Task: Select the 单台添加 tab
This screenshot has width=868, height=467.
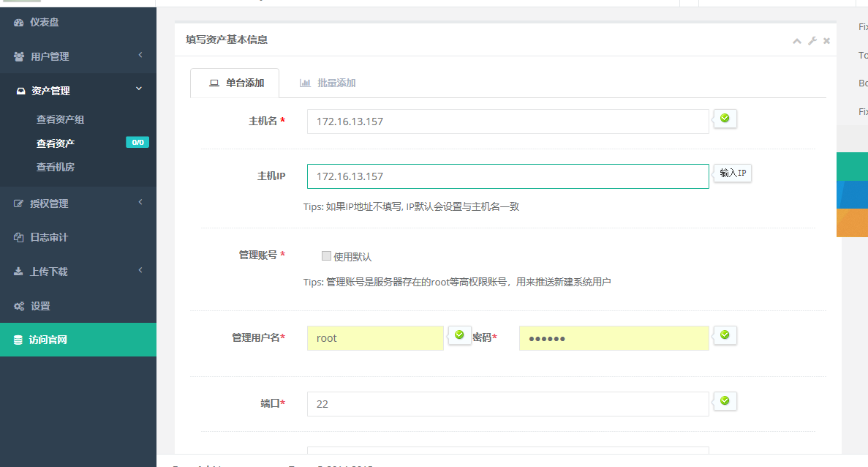Action: [235, 83]
